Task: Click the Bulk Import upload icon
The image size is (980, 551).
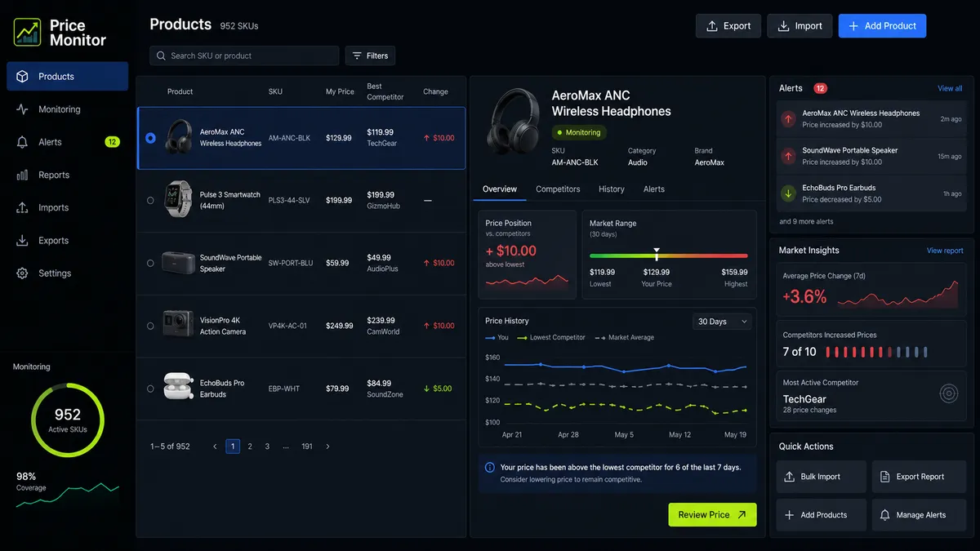Action: 790,477
